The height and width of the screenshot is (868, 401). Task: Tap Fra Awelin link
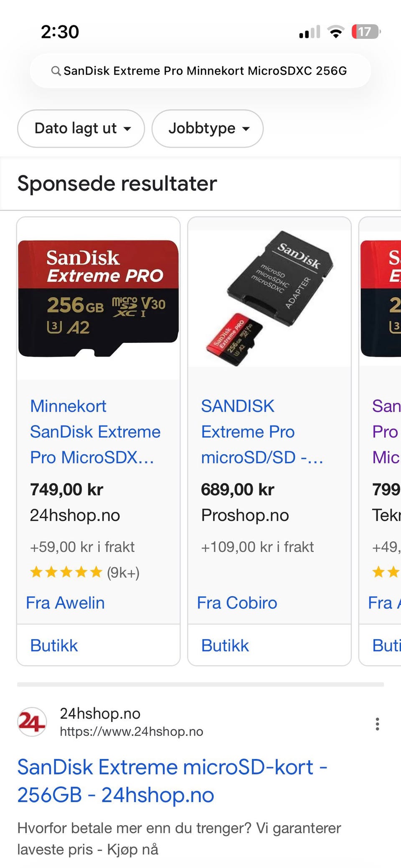click(x=65, y=603)
